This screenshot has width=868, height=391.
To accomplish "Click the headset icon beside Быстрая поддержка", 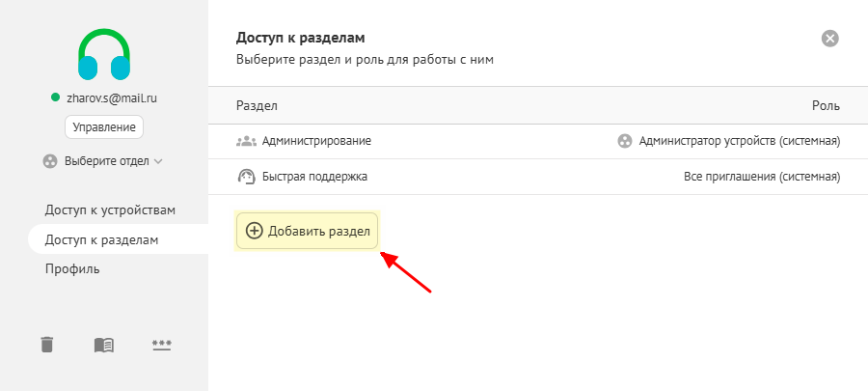I will tap(246, 177).
